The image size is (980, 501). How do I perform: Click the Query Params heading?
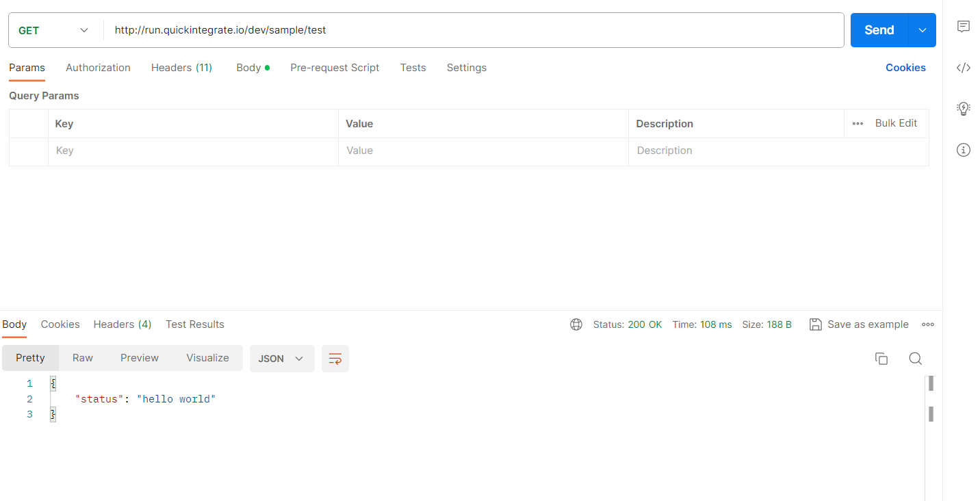coord(44,96)
